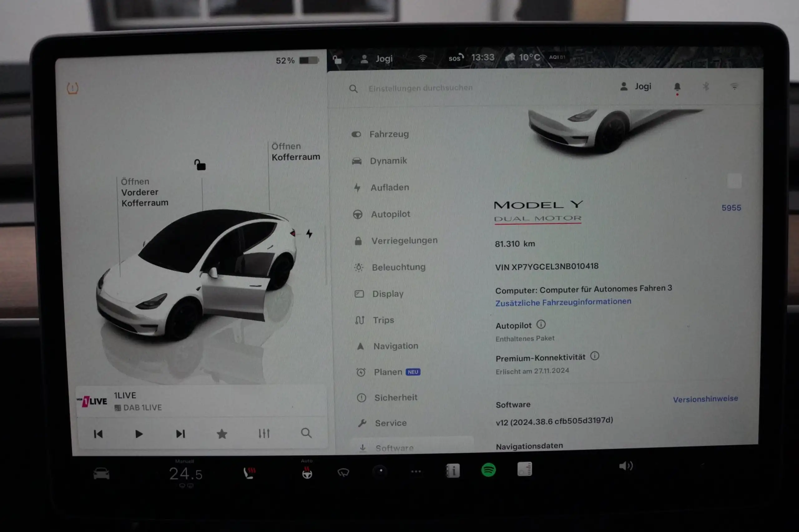Select the Dynamik settings menu
The height and width of the screenshot is (532, 799).
pos(379,161)
